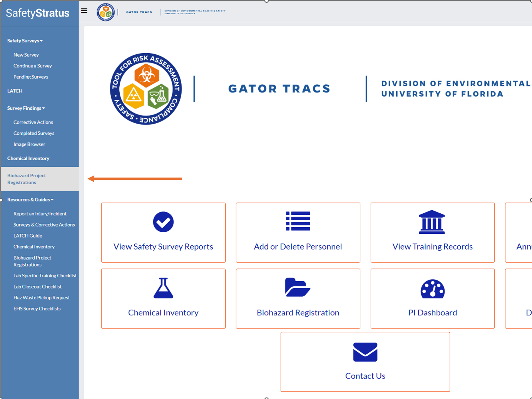Select Chemical Inventory main sidebar item
Viewport: 532px width, 399px height.
[x=28, y=158]
